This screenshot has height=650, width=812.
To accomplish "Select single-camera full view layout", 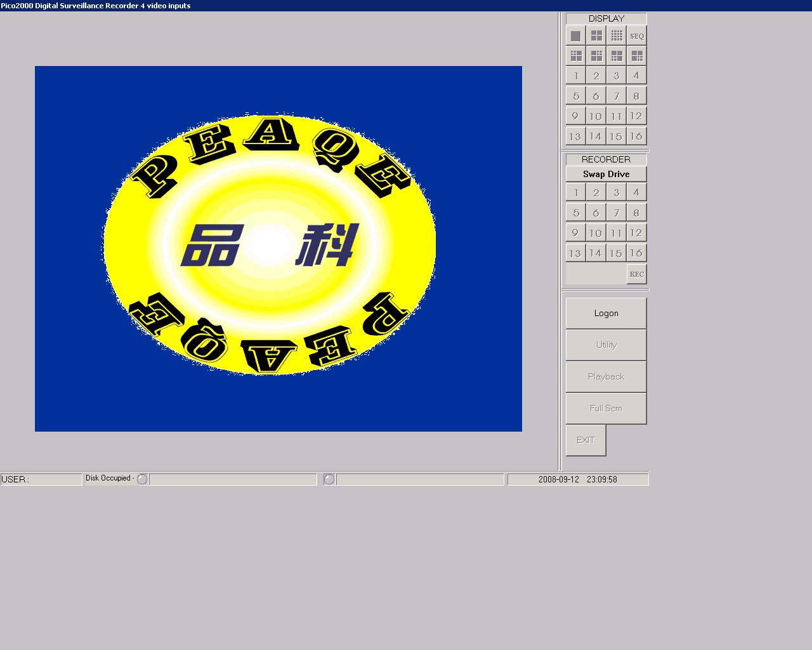I will tap(575, 36).
